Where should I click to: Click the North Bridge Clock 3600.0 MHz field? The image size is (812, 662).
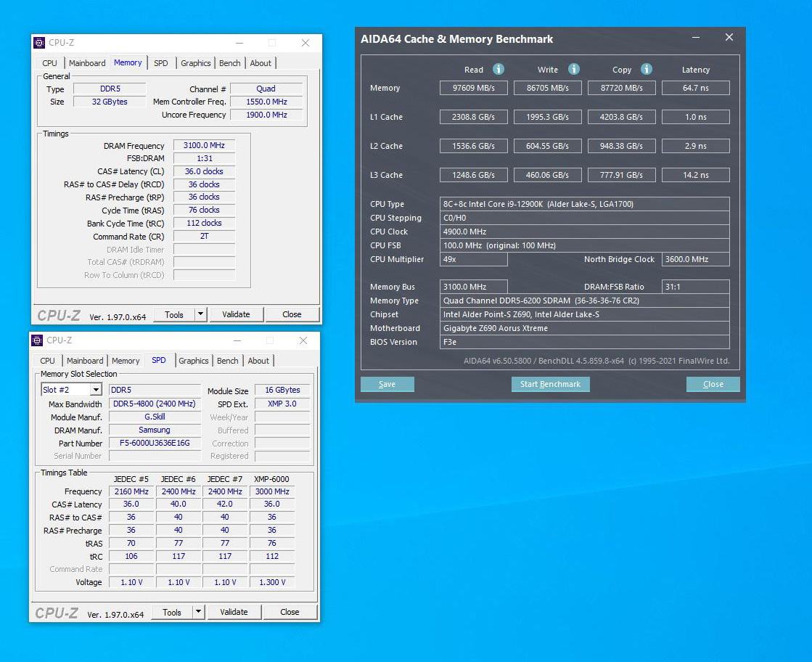[696, 259]
